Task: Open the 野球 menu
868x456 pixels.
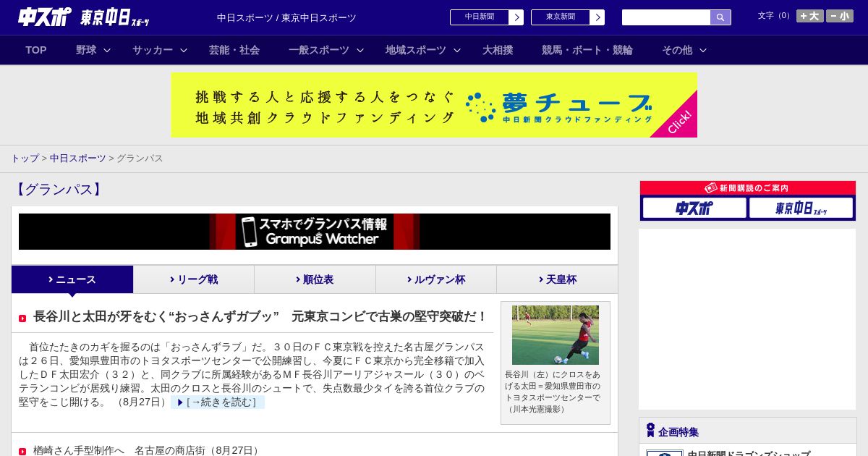Action: [86, 50]
